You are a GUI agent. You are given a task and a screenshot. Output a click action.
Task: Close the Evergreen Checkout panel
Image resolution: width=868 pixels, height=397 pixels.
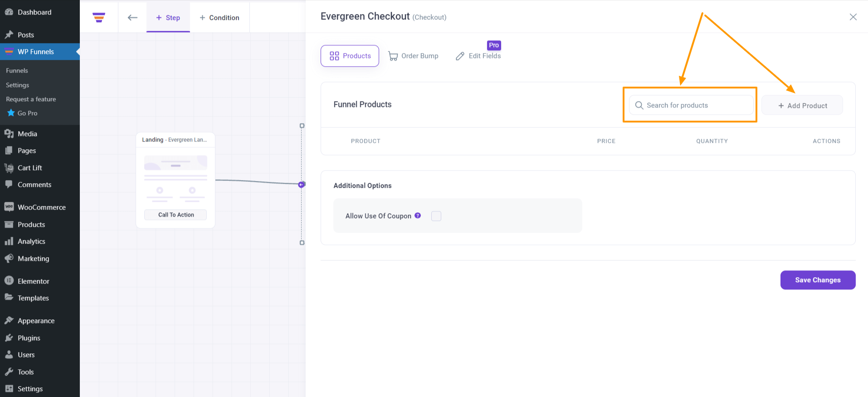pos(853,17)
